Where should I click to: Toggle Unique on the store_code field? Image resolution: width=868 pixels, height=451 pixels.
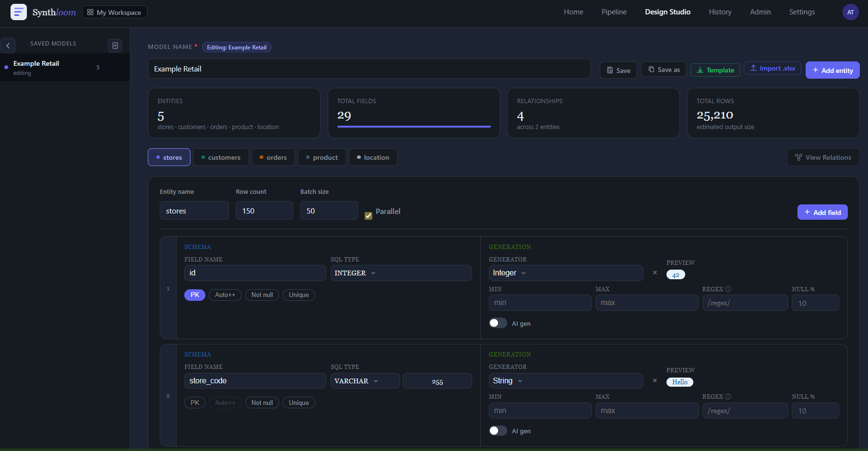(x=299, y=403)
